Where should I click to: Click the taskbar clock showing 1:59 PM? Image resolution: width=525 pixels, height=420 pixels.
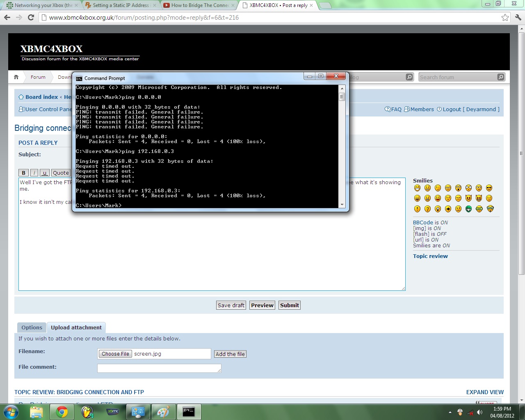[x=502, y=412]
